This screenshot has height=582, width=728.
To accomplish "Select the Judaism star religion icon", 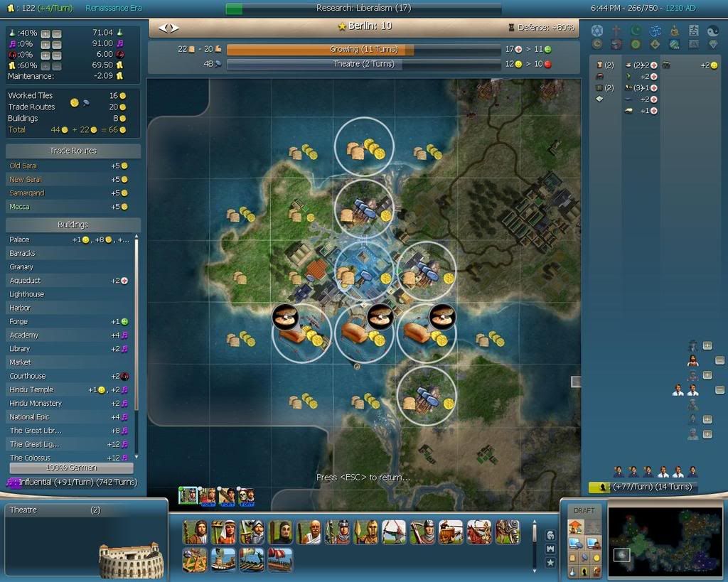I will coord(596,31).
